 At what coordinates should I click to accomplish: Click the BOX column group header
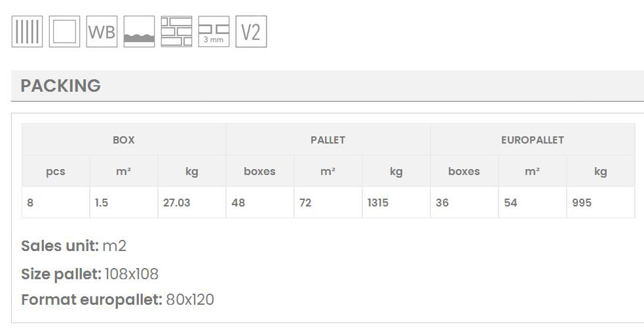coord(124,140)
